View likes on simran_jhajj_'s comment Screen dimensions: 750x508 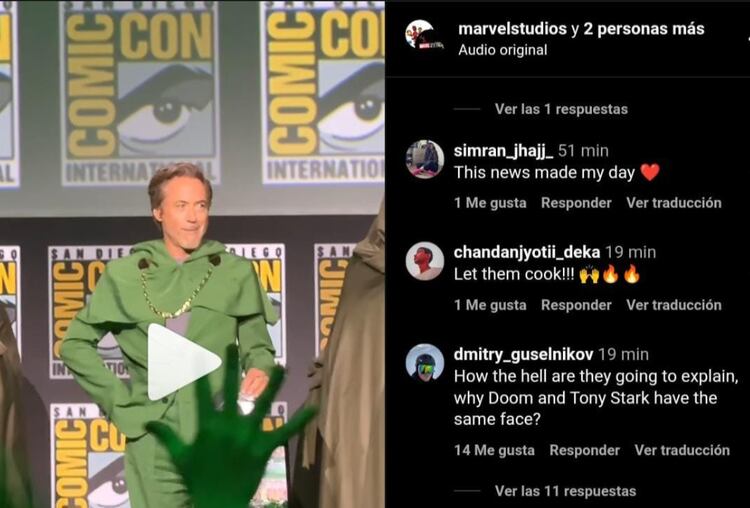(x=490, y=203)
